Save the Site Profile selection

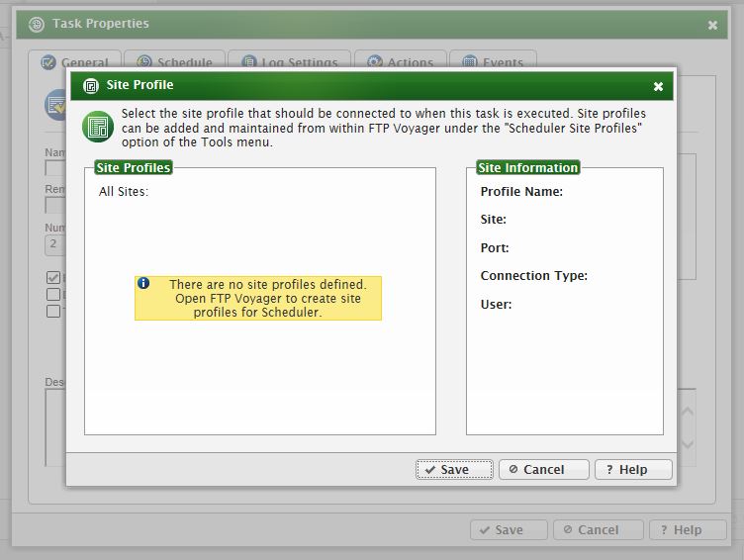(x=454, y=469)
